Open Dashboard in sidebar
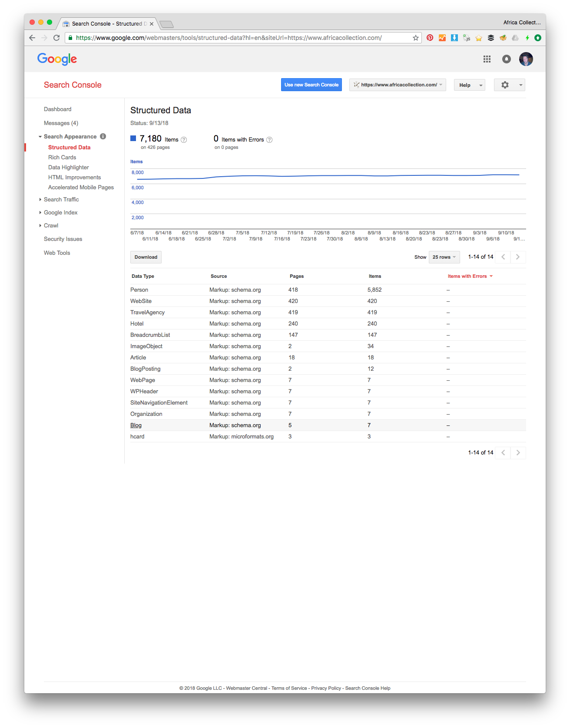This screenshot has width=570, height=728. (57, 109)
